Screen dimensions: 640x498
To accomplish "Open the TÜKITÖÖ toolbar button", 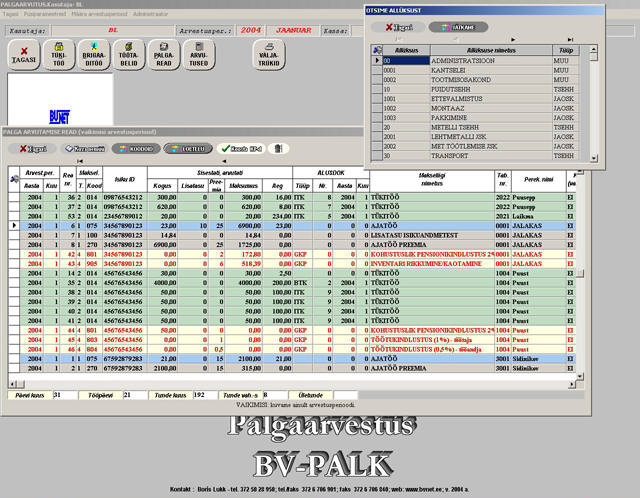I will tap(59, 55).
